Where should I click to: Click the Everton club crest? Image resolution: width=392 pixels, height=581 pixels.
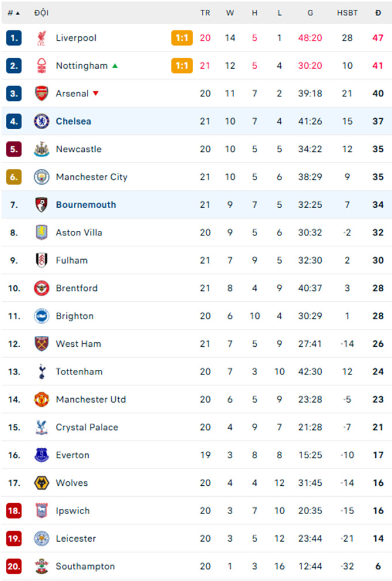[42, 455]
